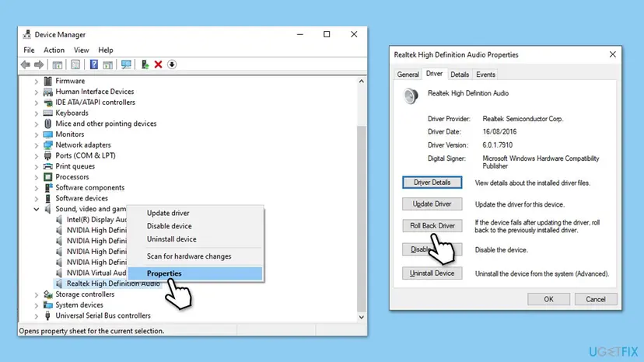Click the update driver toolbar icon
The height and width of the screenshot is (362, 644).
coord(145,64)
